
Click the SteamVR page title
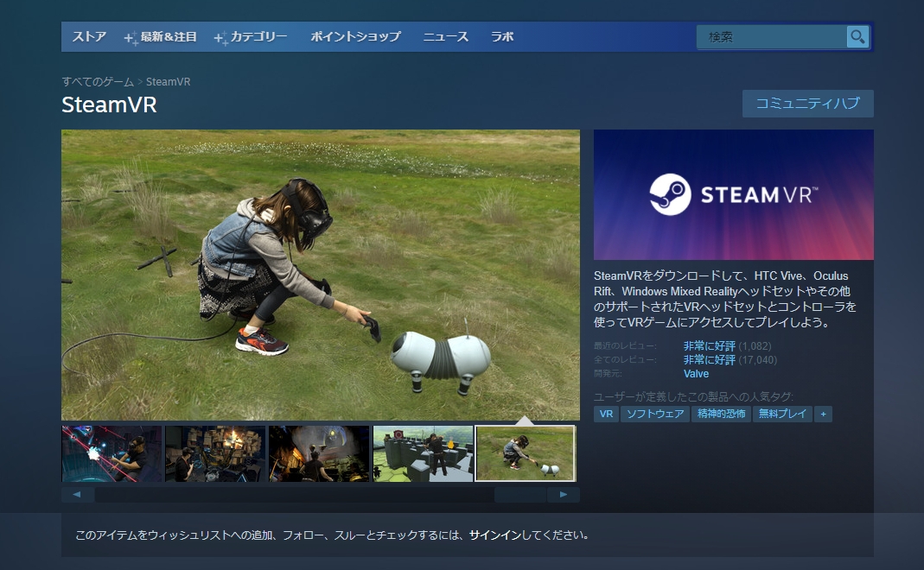pos(109,104)
